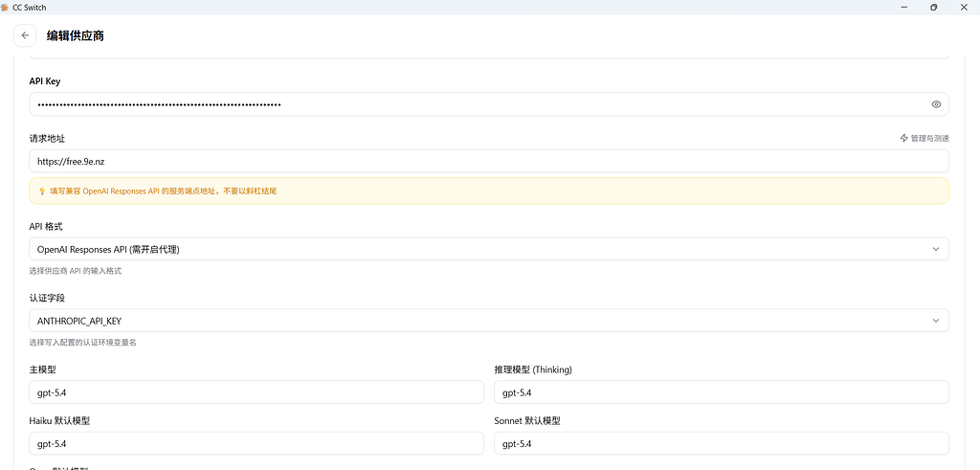Click the API 格式 label
980x470 pixels.
46,226
